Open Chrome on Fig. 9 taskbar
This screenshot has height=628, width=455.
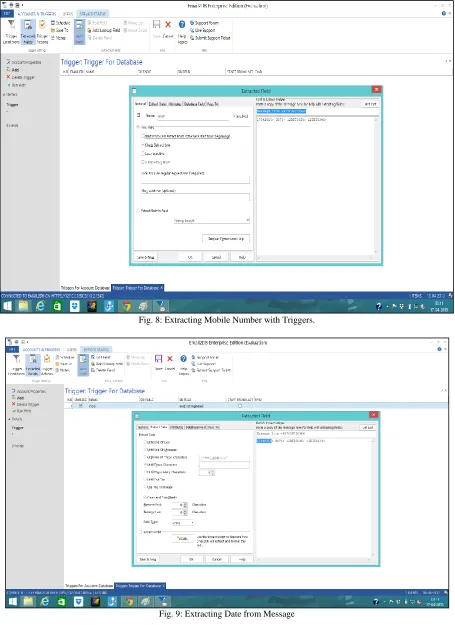tap(129, 602)
